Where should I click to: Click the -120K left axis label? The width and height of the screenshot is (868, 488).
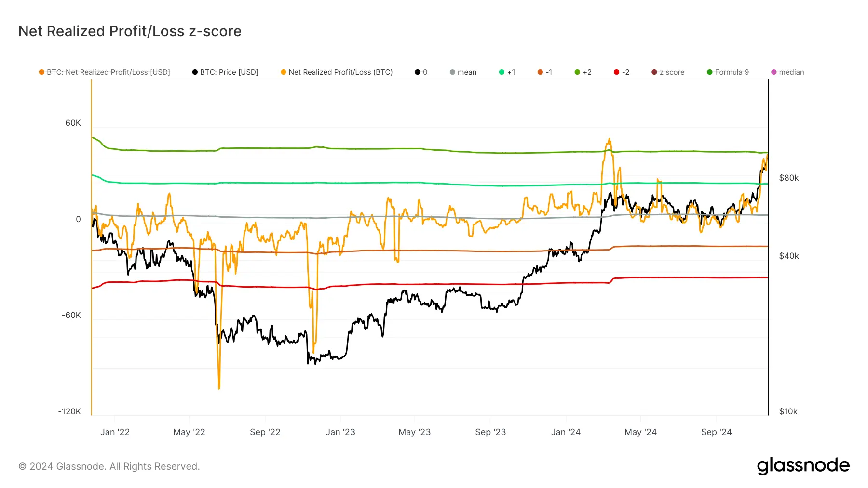click(69, 411)
